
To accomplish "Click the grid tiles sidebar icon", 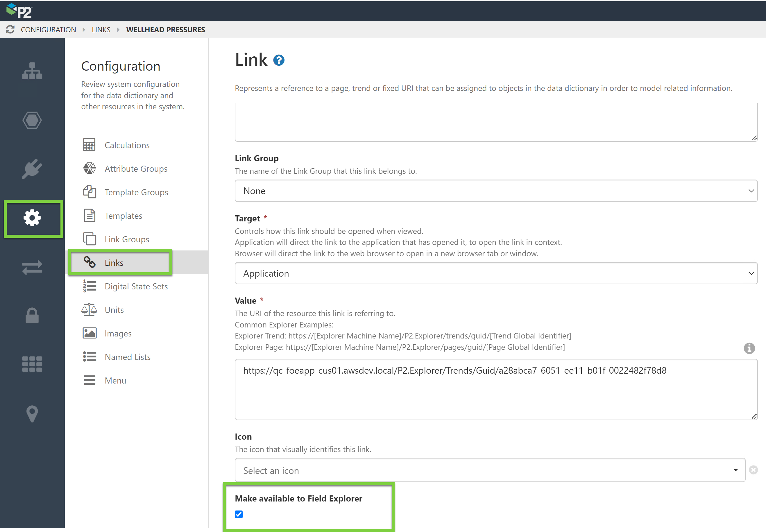I will [32, 364].
